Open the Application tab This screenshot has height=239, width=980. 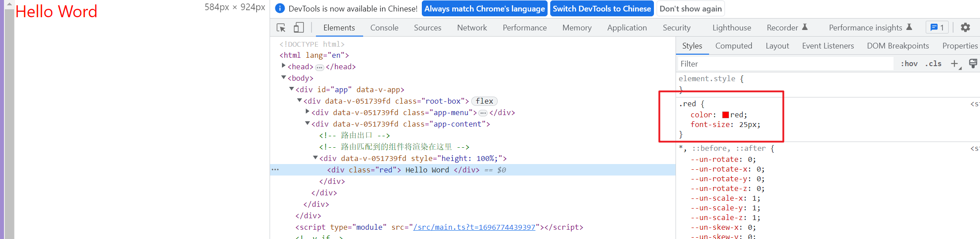click(627, 27)
